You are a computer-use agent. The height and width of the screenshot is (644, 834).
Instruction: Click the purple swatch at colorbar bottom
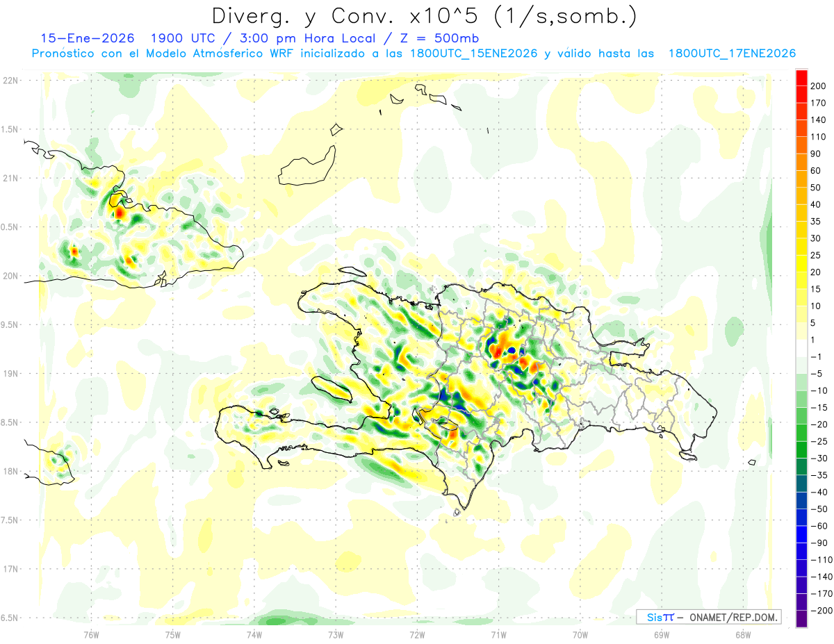pos(801,618)
